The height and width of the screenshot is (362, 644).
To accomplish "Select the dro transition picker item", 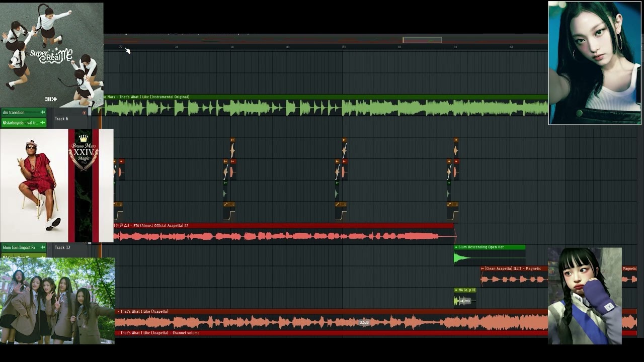I will pos(24,113).
